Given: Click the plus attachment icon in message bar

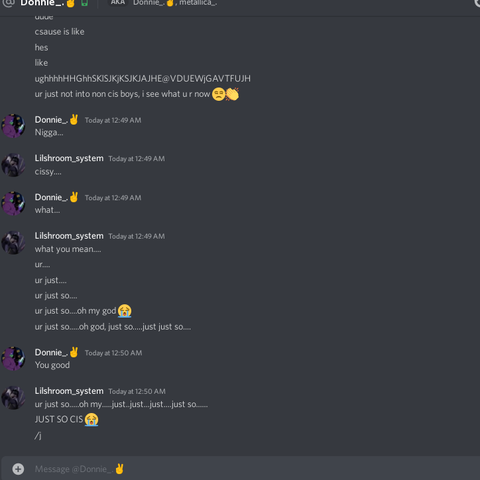Looking at the screenshot, I should [18, 469].
